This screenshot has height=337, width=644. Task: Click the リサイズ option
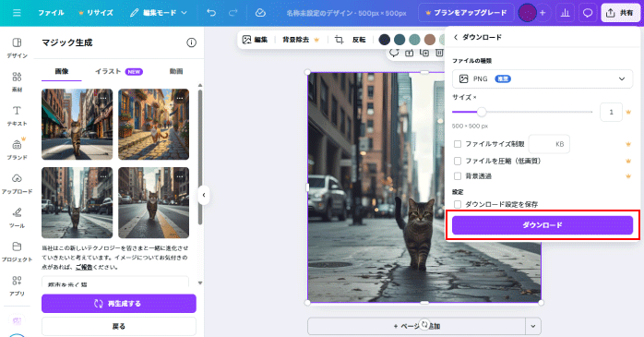(x=96, y=13)
